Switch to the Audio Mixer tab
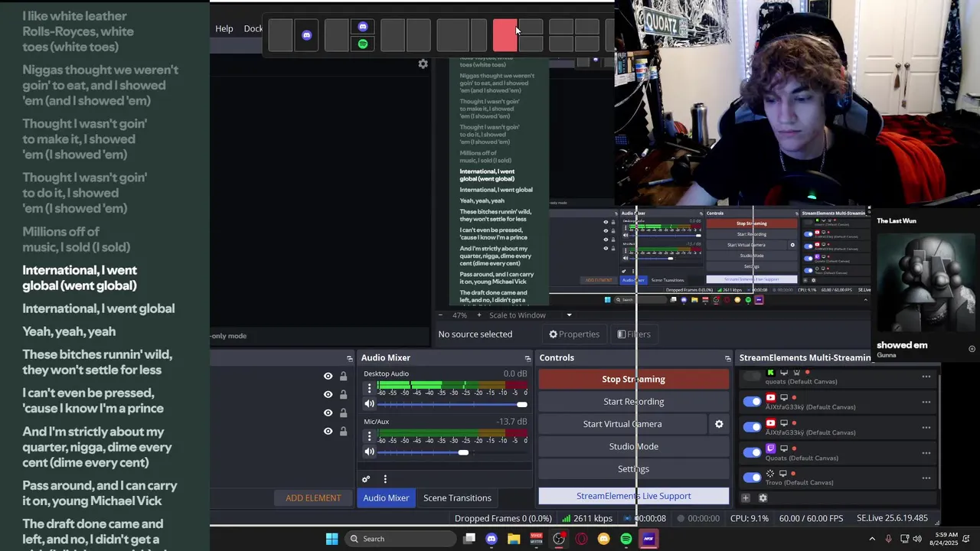Viewport: 980px width, 551px height. pyautogui.click(x=386, y=498)
